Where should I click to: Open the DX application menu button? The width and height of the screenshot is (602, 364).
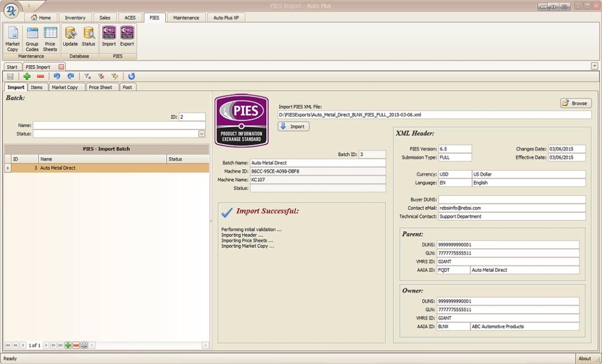[11, 11]
